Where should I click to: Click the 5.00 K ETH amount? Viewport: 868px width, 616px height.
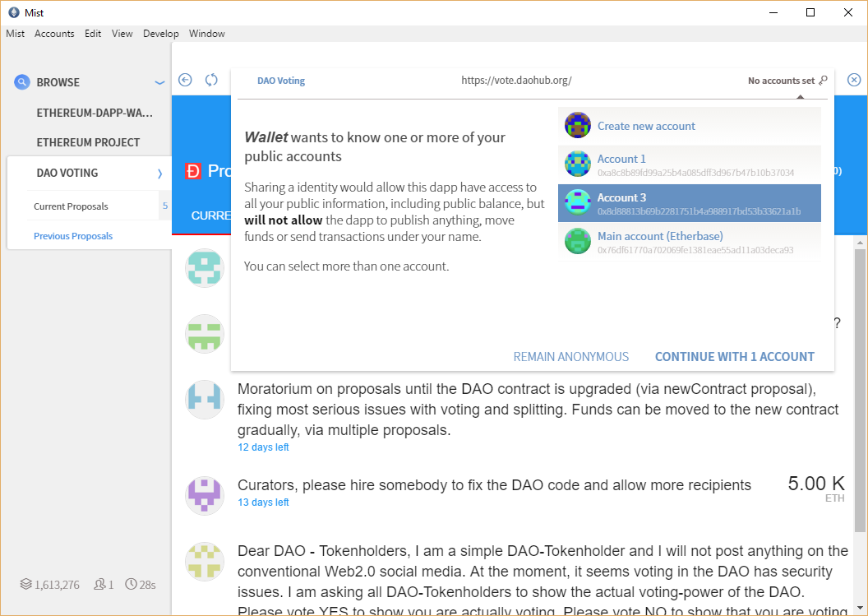tap(816, 488)
